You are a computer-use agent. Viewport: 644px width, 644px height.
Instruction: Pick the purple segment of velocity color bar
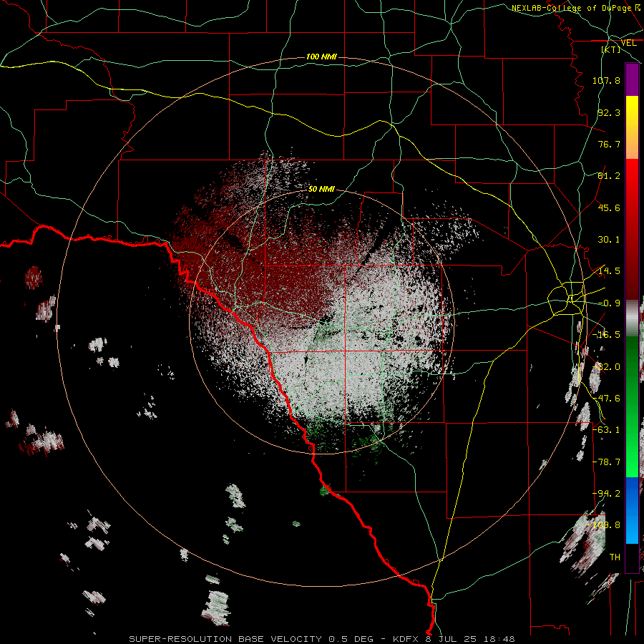tap(632, 80)
